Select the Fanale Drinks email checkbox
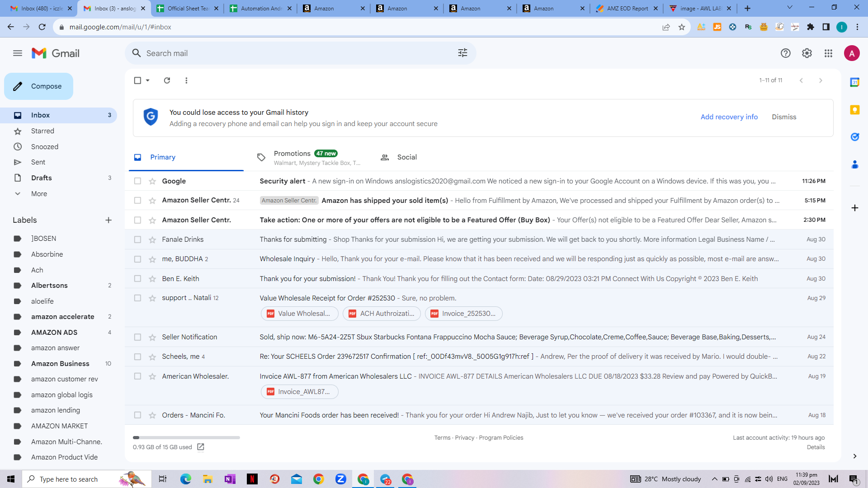Screen dimensions: 868x488 pos(137,239)
